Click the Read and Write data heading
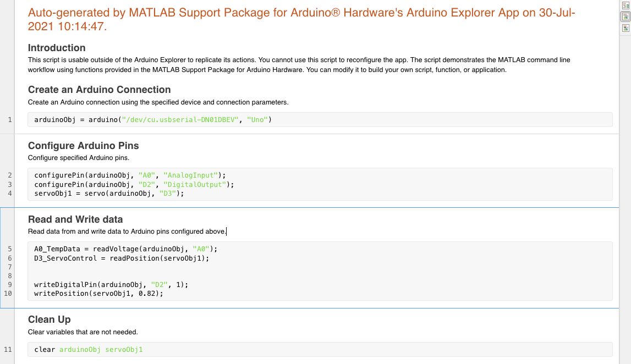631x364 pixels. pyautogui.click(x=75, y=219)
